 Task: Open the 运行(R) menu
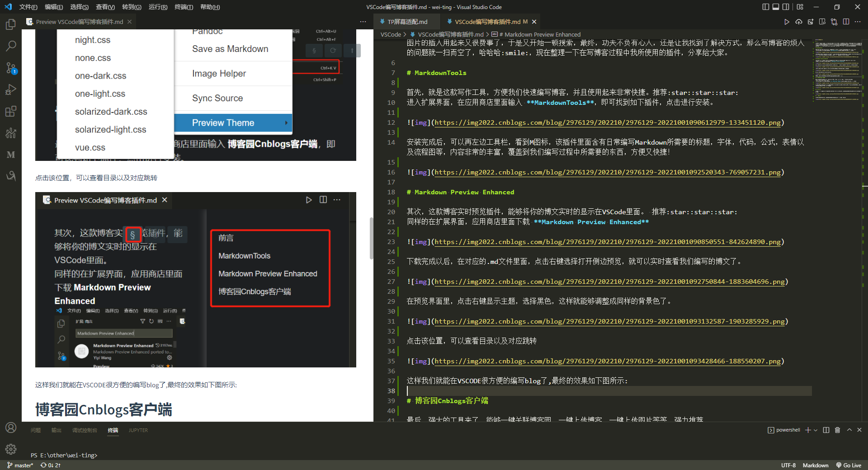tap(158, 7)
